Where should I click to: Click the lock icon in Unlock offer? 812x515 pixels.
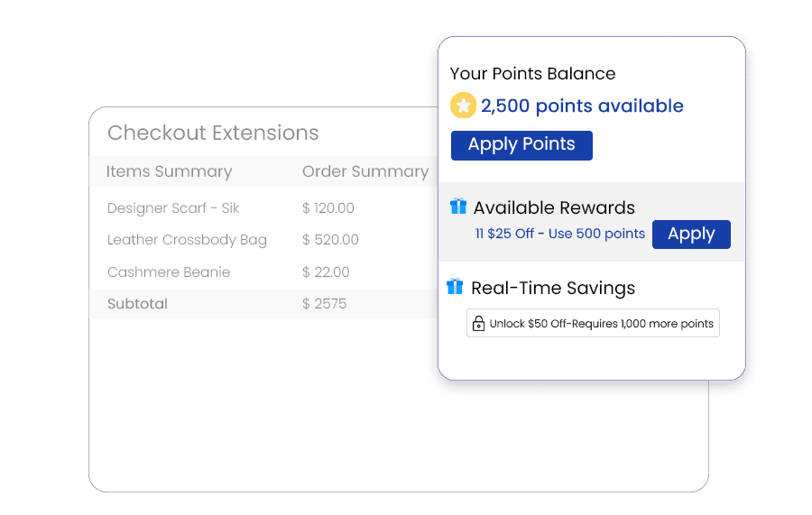(478, 323)
